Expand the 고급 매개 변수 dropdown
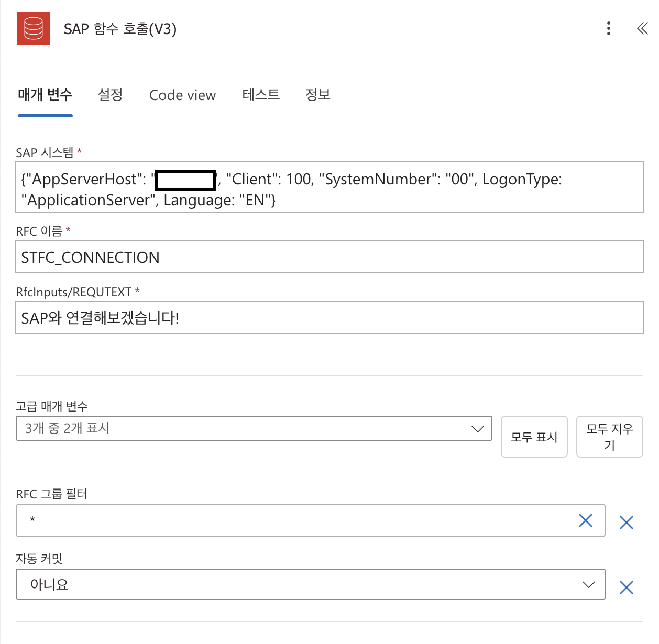Image resolution: width=659 pixels, height=644 pixels. tap(254, 428)
